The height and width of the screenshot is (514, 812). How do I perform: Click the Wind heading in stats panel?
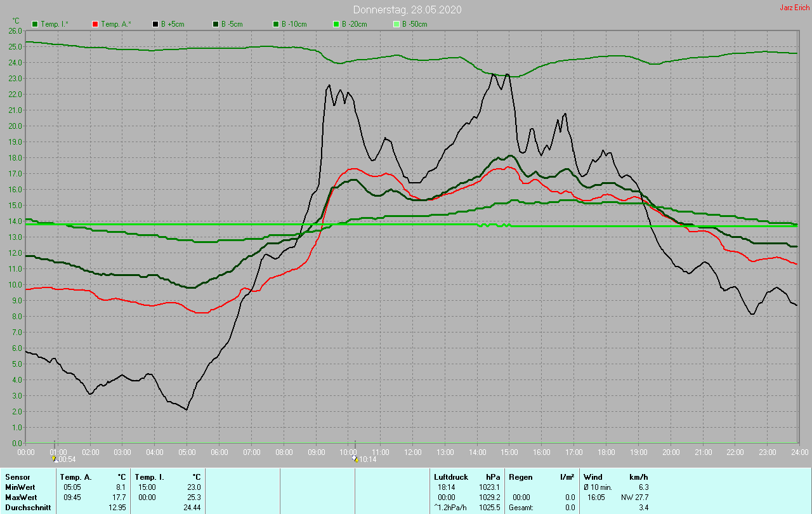[x=593, y=477]
